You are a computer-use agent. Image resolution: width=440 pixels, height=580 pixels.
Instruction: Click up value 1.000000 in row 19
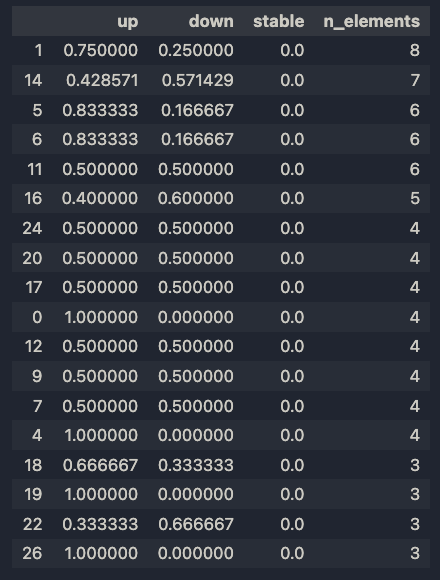101,494
